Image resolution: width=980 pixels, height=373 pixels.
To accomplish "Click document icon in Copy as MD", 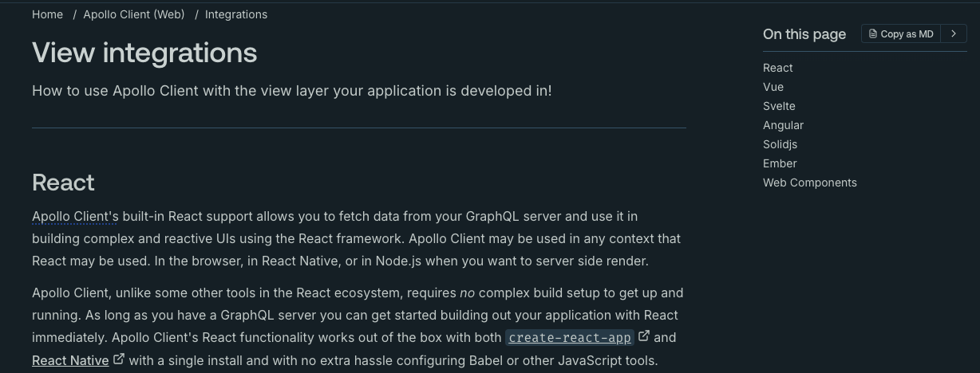I will coord(873,33).
